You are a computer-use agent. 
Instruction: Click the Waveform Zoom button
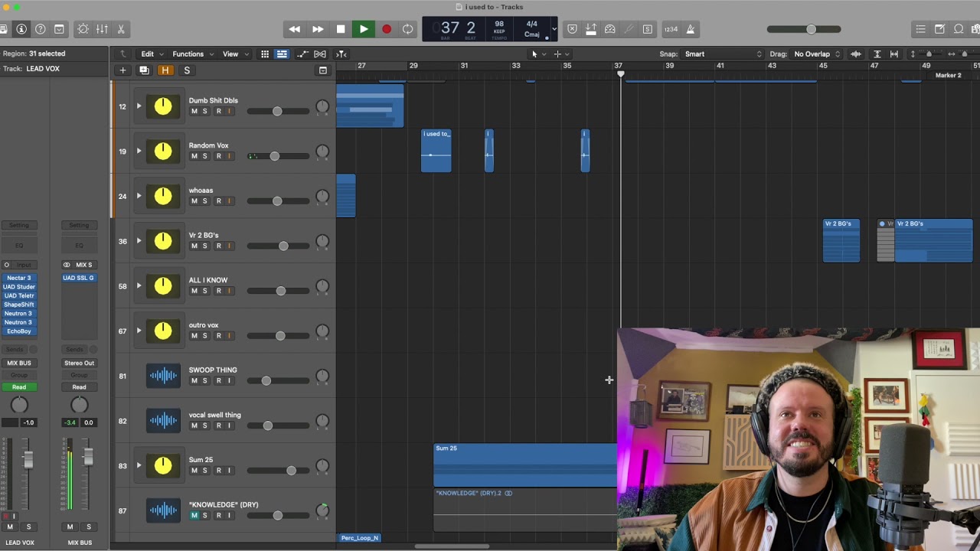(x=856, y=54)
